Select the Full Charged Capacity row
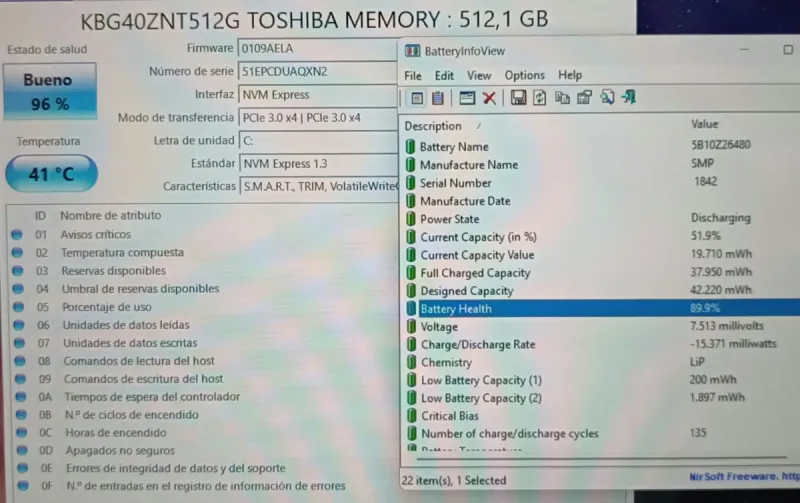 601,272
